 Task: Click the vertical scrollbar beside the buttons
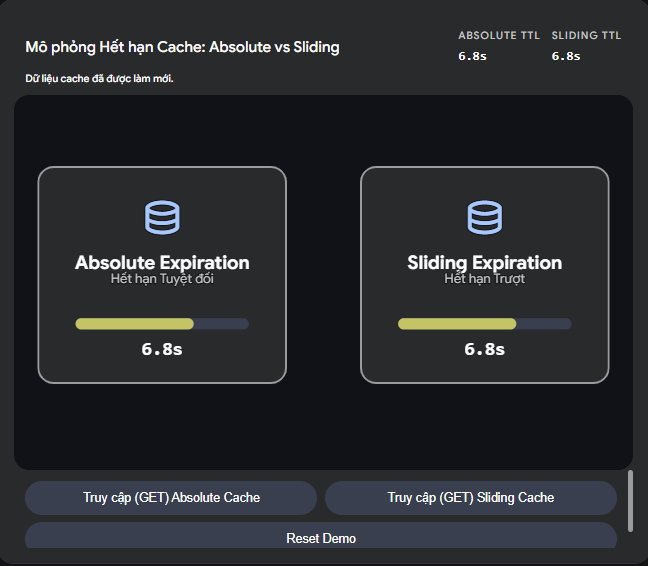[x=630, y=501]
